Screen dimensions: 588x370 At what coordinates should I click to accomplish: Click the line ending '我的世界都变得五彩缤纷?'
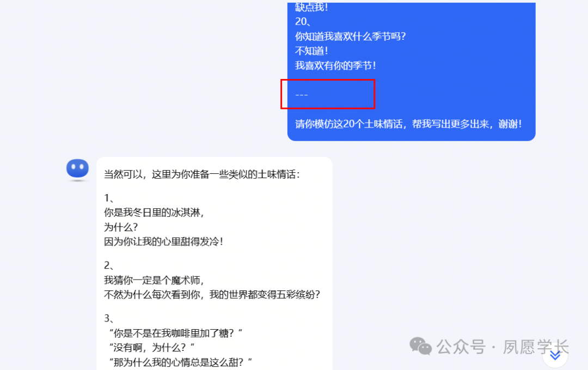coord(212,295)
